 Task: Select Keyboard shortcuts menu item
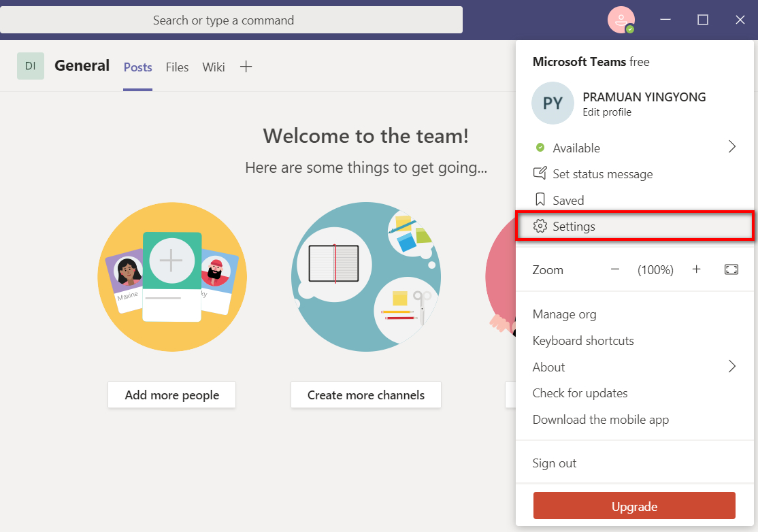pyautogui.click(x=583, y=341)
